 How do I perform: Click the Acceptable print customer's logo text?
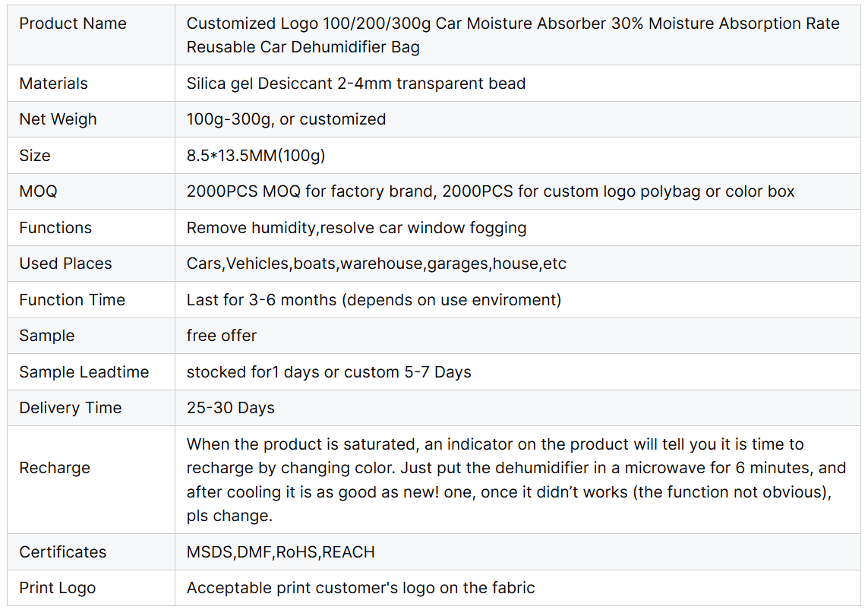coord(360,588)
